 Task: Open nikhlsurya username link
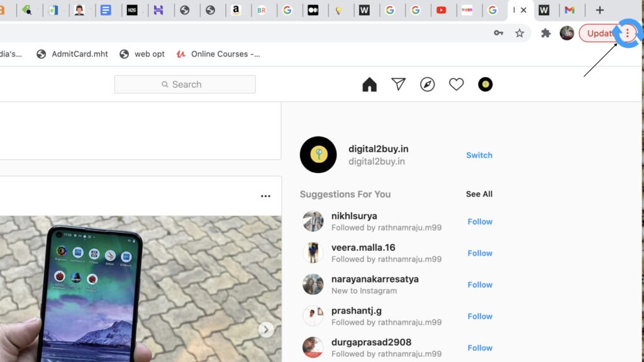(354, 216)
